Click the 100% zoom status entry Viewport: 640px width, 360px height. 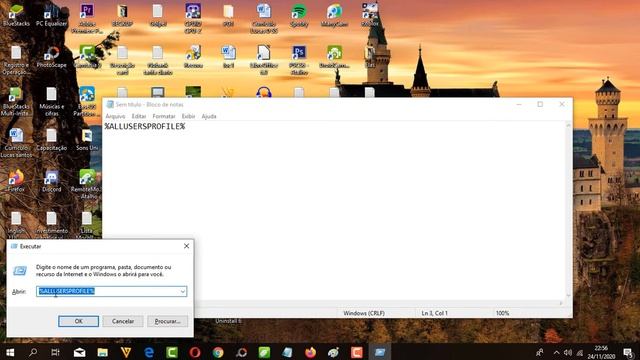(502, 313)
